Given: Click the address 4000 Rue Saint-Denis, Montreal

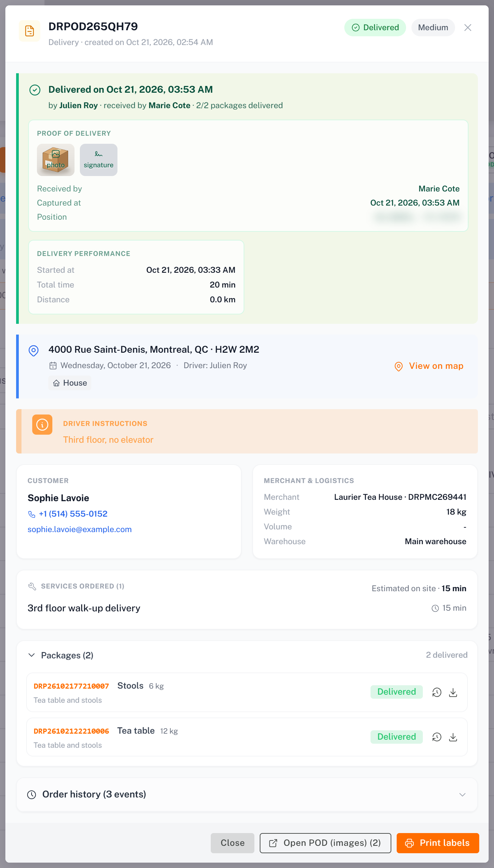Looking at the screenshot, I should pyautogui.click(x=154, y=350).
